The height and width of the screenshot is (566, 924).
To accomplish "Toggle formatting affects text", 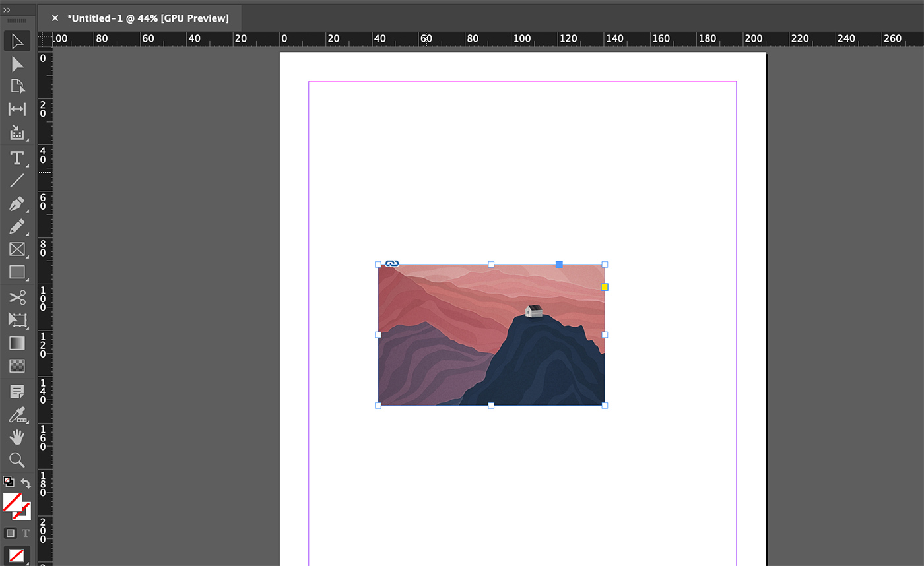I will (26, 533).
